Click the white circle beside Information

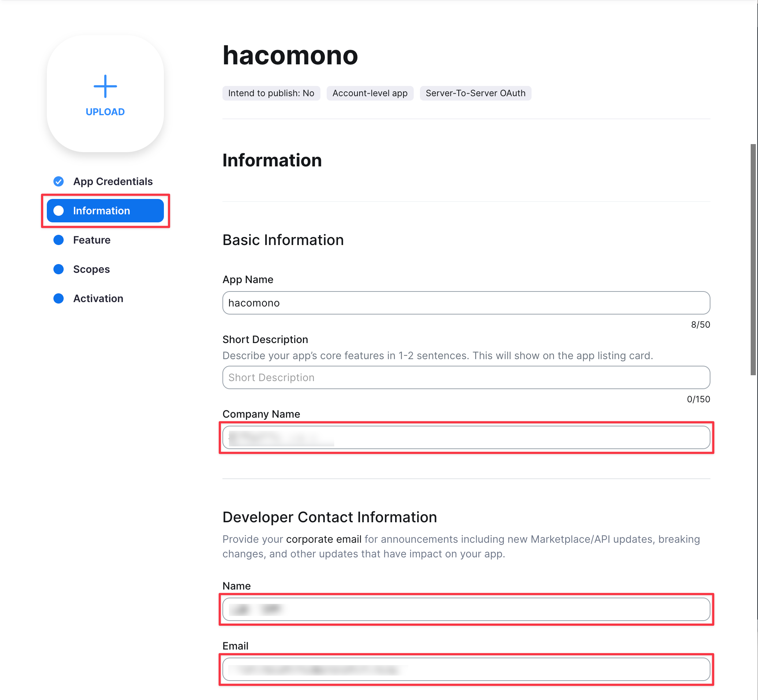click(58, 211)
